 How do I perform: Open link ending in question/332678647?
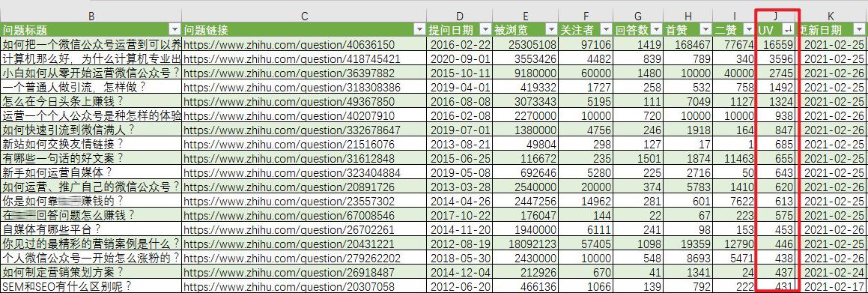click(x=292, y=130)
